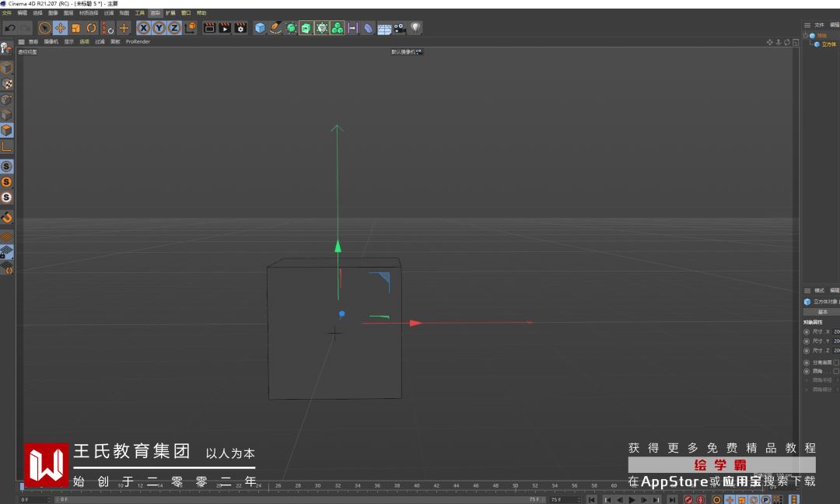Open the purple linear field flyout
The height and width of the screenshot is (504, 840).
352,28
